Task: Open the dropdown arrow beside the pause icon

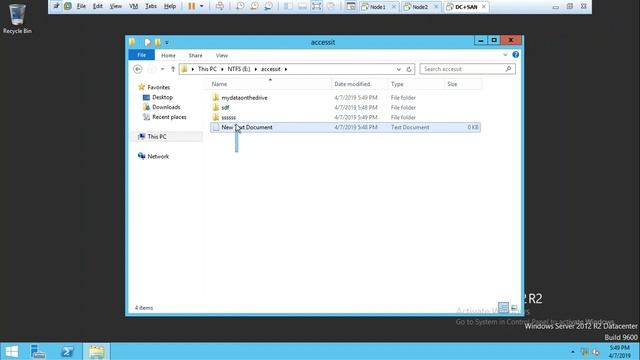Action: [202, 6]
